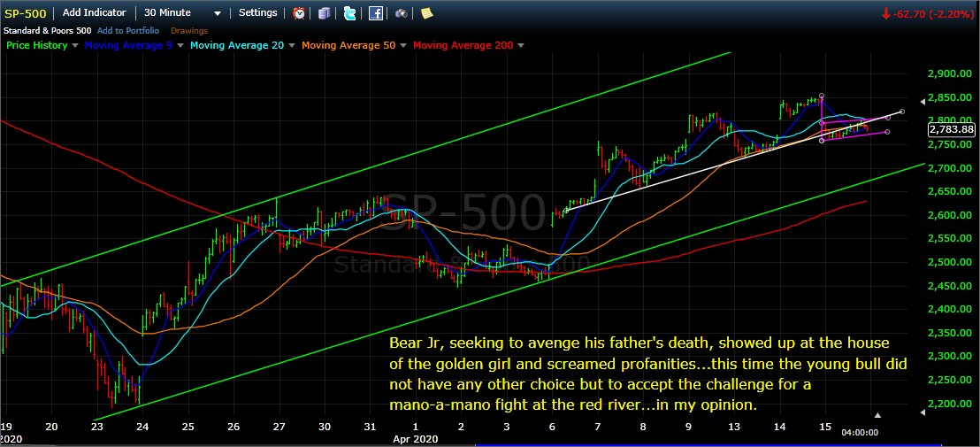The height and width of the screenshot is (447, 980).
Task: Click the lower-right price axis arrow marker
Action: tap(923, 412)
